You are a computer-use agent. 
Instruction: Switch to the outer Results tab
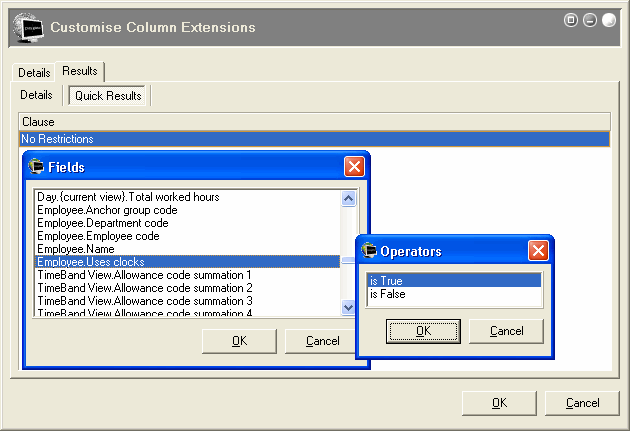[x=80, y=72]
